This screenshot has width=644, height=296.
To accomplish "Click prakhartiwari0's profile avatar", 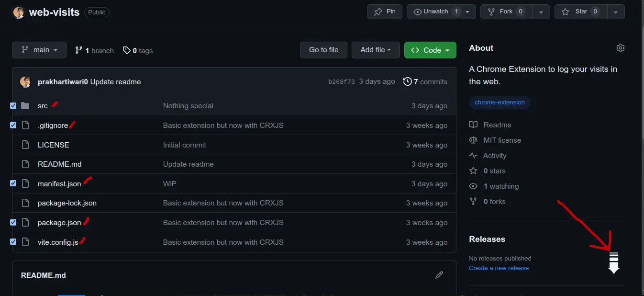I will [25, 81].
